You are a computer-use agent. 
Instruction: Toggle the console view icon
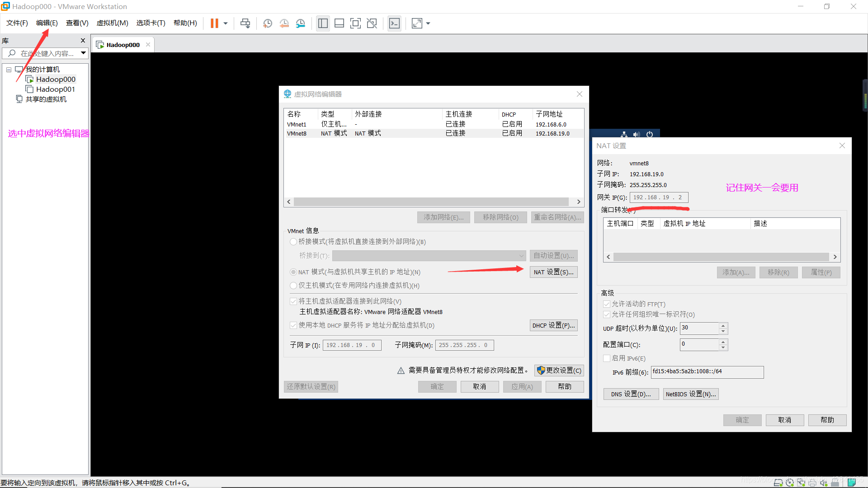(x=394, y=23)
